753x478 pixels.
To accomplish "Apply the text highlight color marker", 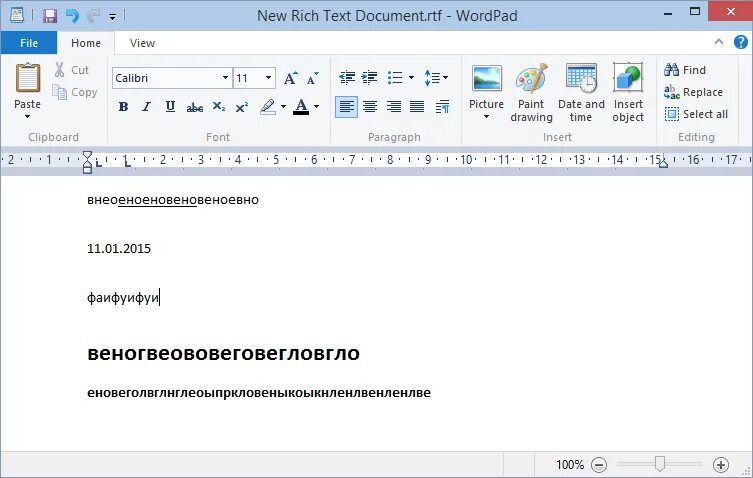I will 268,107.
